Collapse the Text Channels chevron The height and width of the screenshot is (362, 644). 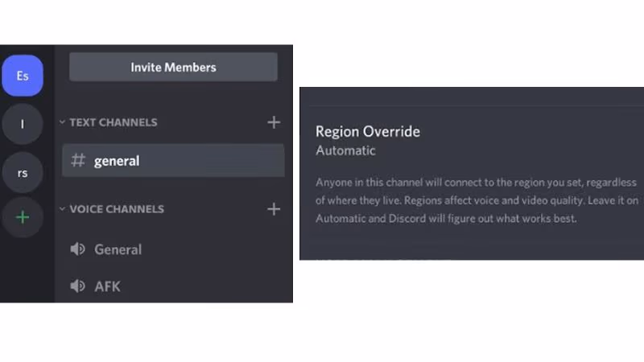pyautogui.click(x=62, y=122)
